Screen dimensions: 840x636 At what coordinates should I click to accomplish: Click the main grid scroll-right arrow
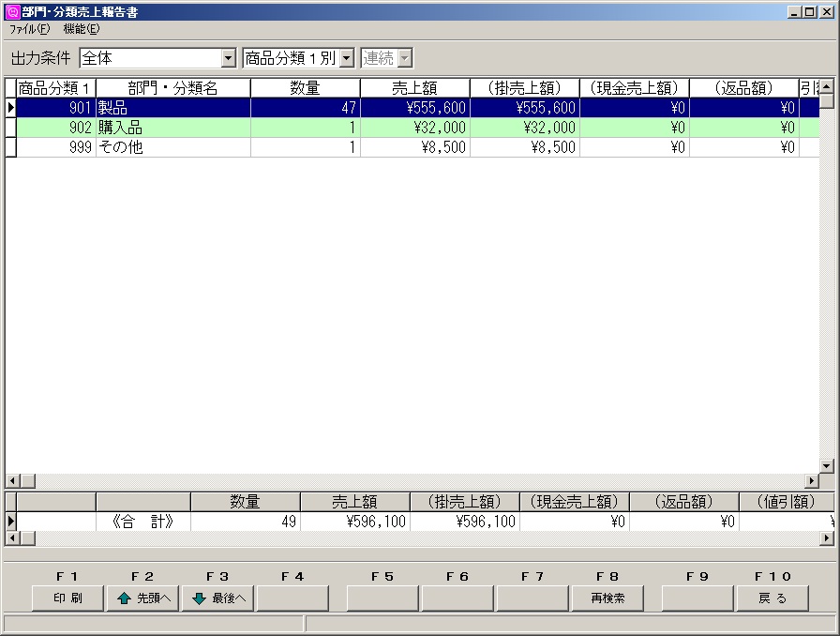pyautogui.click(x=812, y=481)
